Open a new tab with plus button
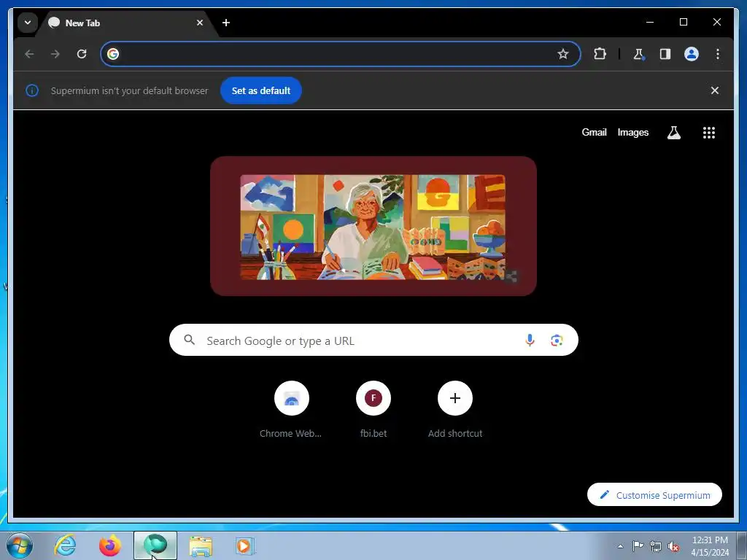This screenshot has width=747, height=560. 226,23
